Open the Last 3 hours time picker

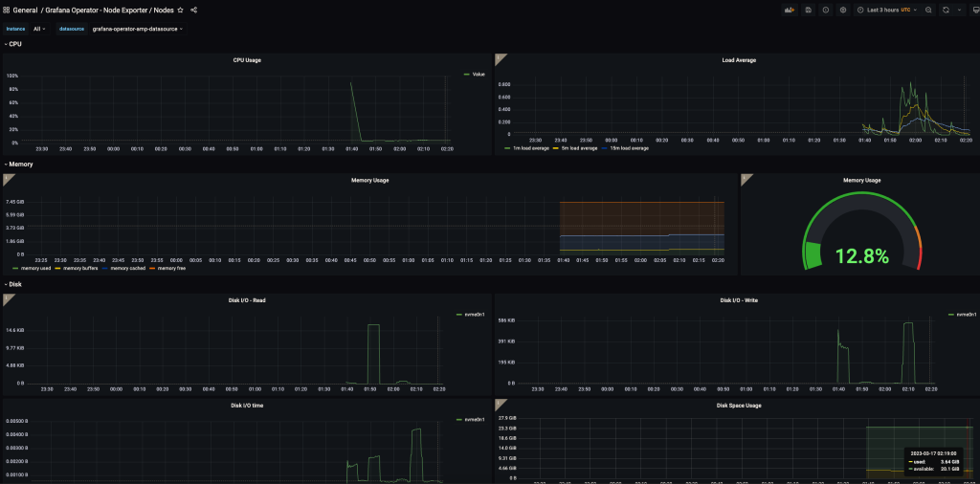pyautogui.click(x=885, y=10)
